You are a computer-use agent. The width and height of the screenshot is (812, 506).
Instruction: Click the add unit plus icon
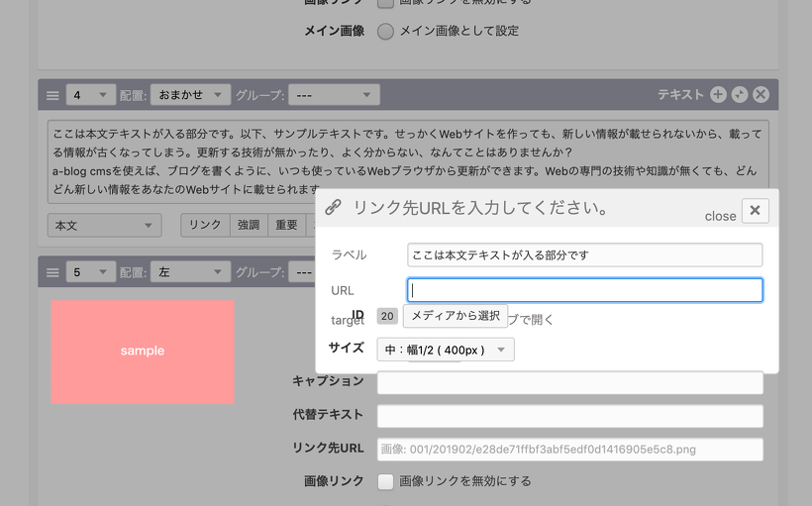click(718, 95)
